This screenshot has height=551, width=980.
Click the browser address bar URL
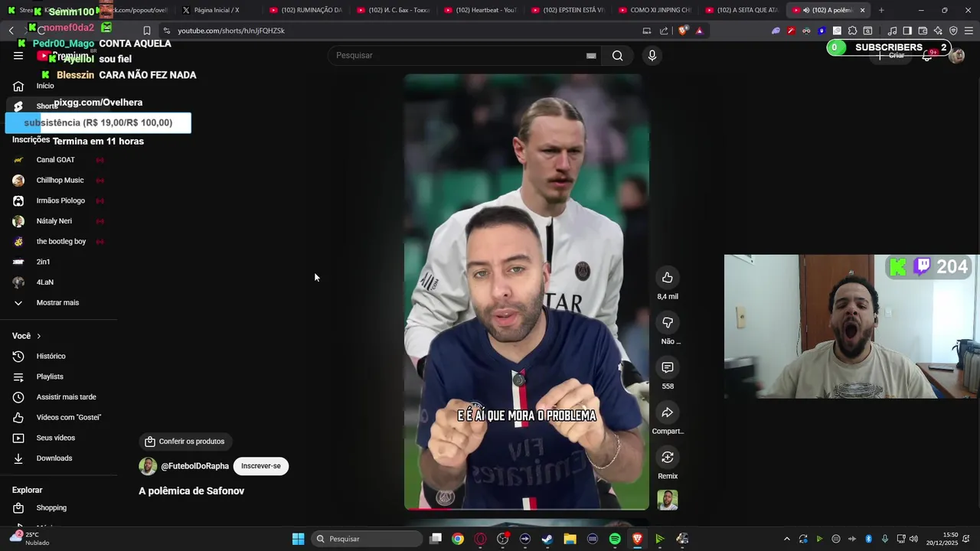click(x=231, y=31)
